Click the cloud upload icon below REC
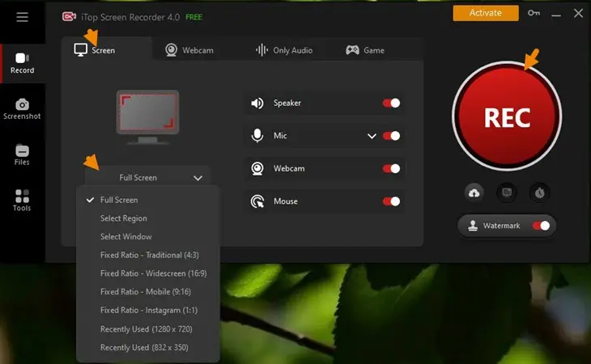The image size is (591, 364). click(474, 193)
